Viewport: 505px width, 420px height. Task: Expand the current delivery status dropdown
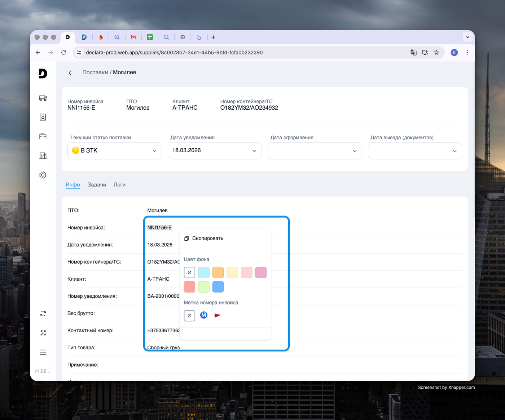pyautogui.click(x=115, y=151)
